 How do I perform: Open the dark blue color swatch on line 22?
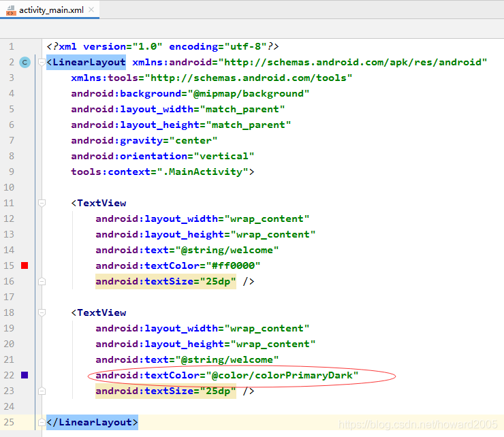pyautogui.click(x=25, y=375)
